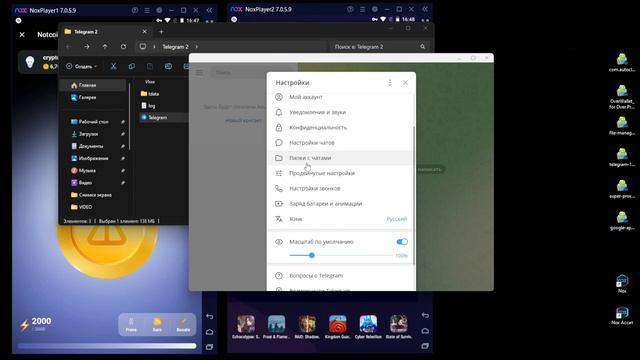Screen dimensions: 640x360
Task: Close the Notcoin app in NoxPlayer1
Action: tap(22, 35)
